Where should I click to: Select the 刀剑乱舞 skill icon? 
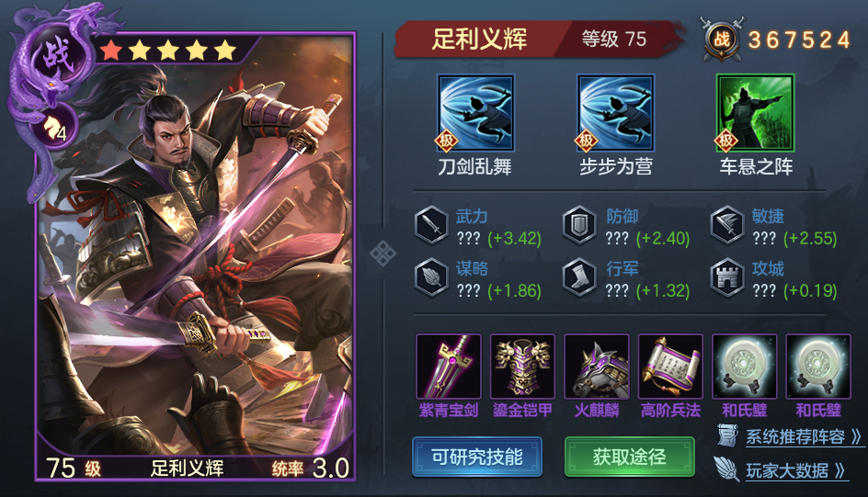tap(475, 113)
